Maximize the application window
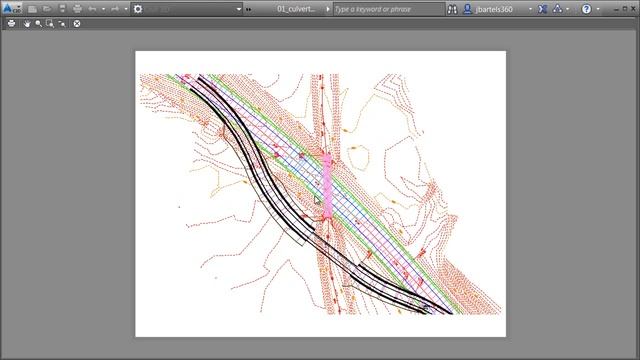640x360 pixels. coord(625,9)
